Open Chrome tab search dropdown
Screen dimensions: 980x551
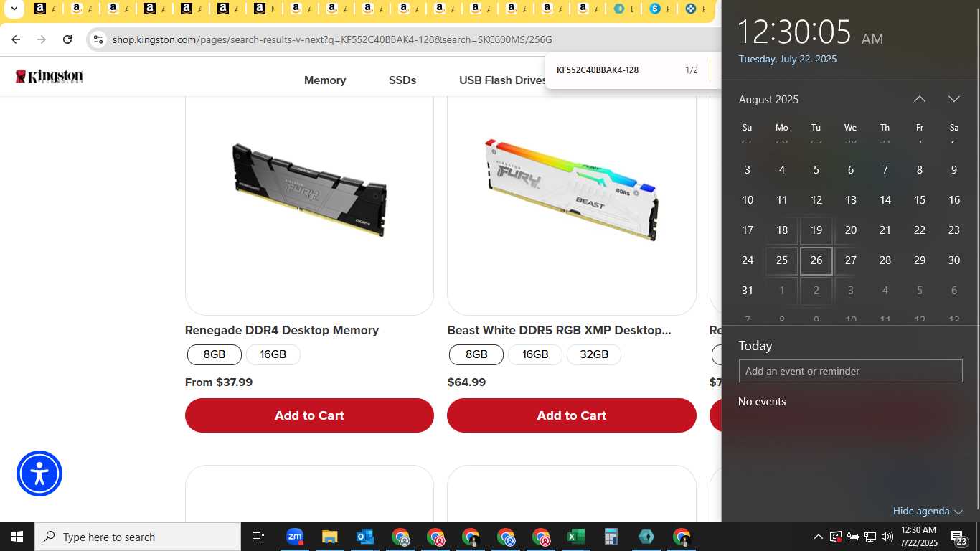(14, 9)
